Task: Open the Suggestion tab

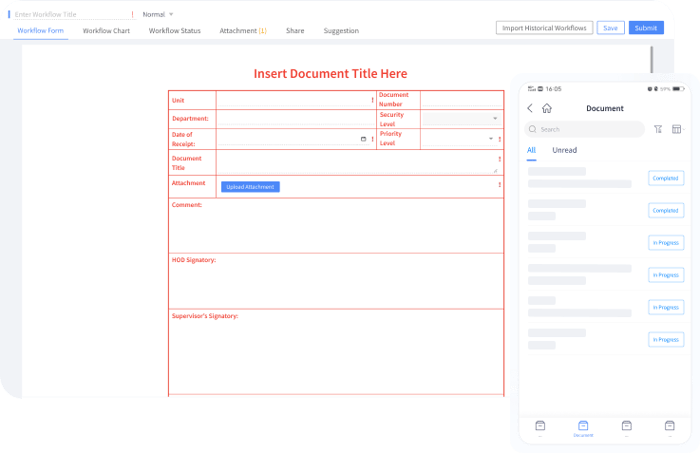Action: (x=341, y=30)
